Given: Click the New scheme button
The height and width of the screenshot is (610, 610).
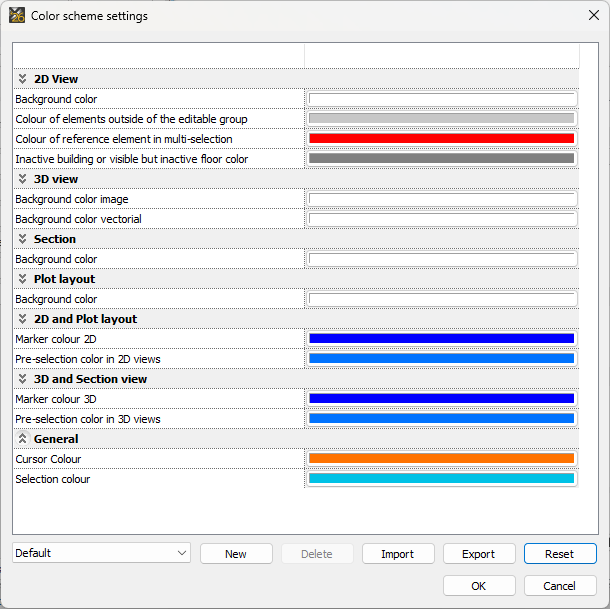Looking at the screenshot, I should click(x=236, y=554).
